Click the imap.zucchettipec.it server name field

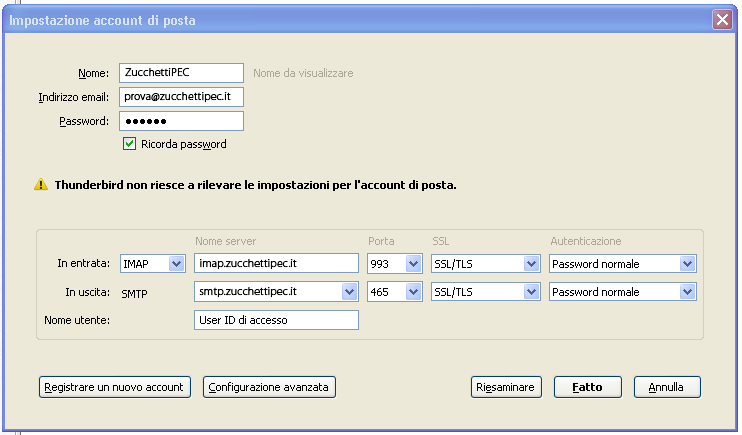tap(276, 263)
